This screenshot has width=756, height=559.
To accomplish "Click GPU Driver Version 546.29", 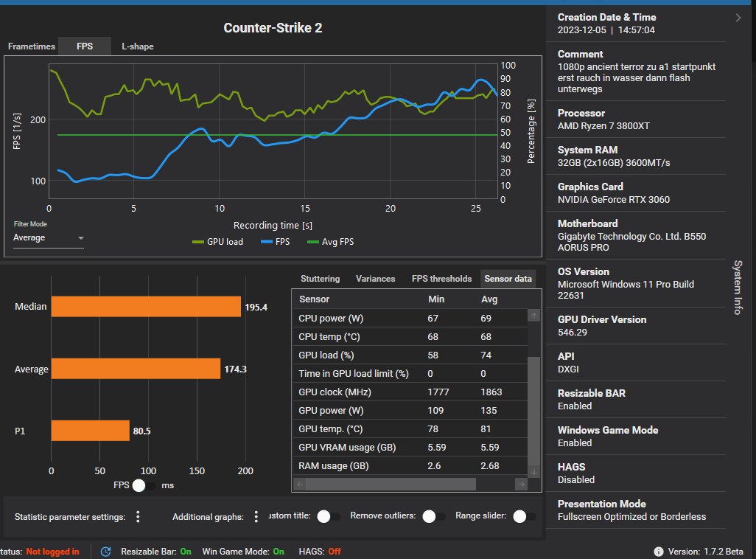I will tap(573, 332).
